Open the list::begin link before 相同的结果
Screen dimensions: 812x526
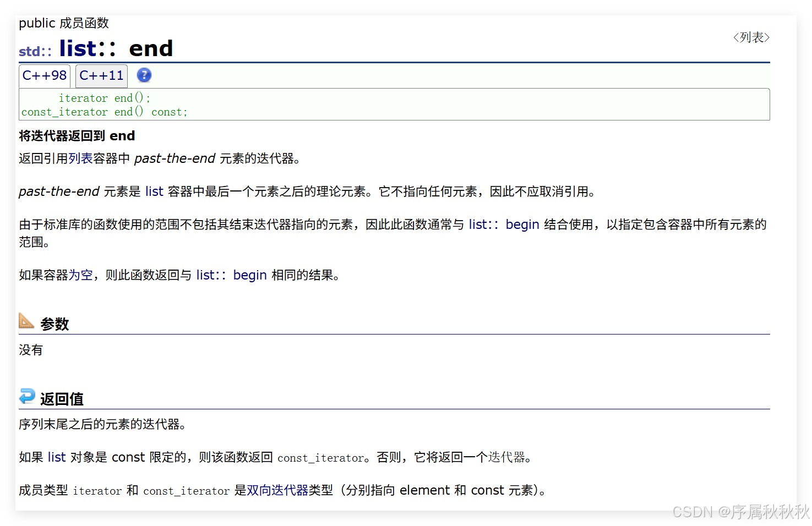click(x=231, y=275)
